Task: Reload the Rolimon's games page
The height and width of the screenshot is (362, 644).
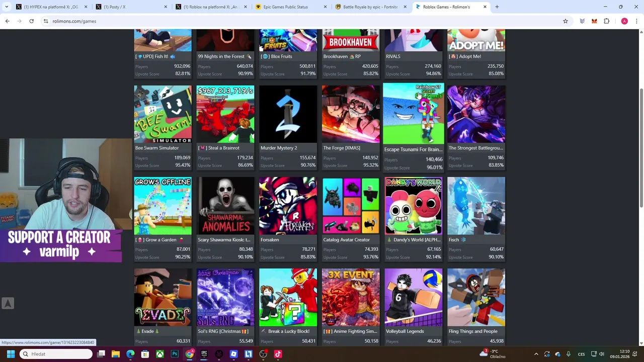Action: coord(31,21)
